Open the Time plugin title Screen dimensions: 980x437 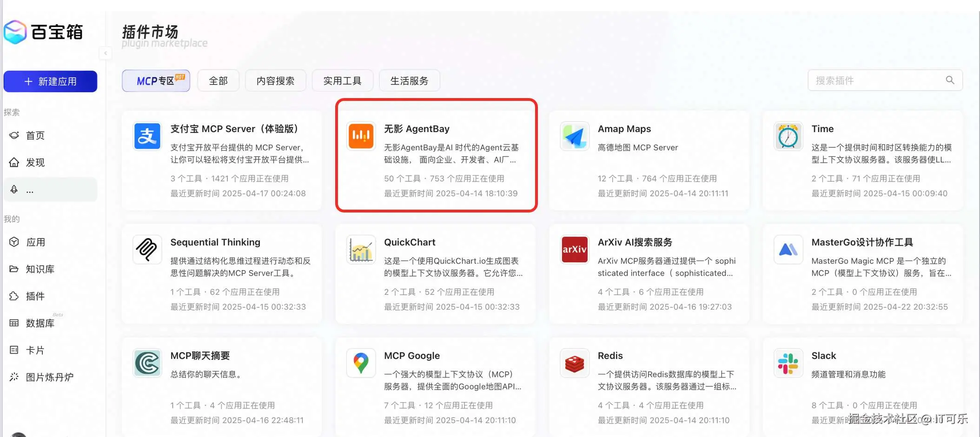pyautogui.click(x=822, y=129)
